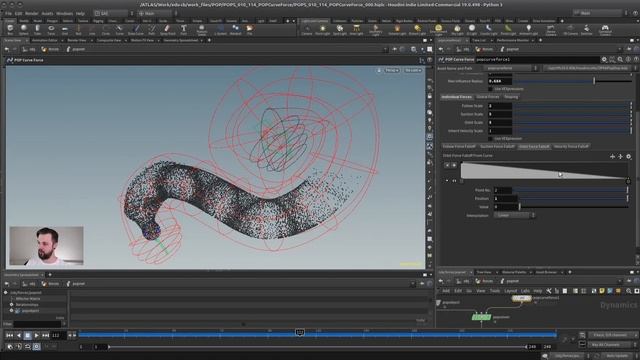Click the Max Influence Radius slider

572,81
